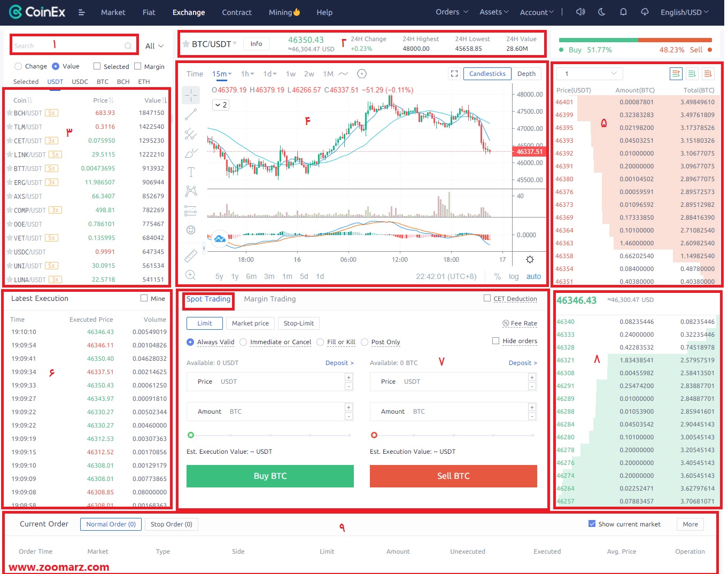Toggle dark mode moon icon
Screen dimensions: 728x574
602,12
